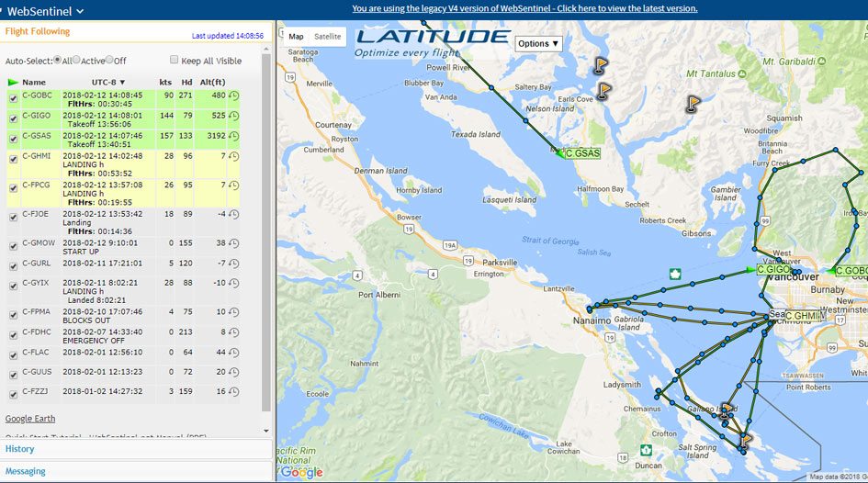Uncheck the C-GOBC aircraft checkbox
The height and width of the screenshot is (483, 868).
[x=13, y=98]
